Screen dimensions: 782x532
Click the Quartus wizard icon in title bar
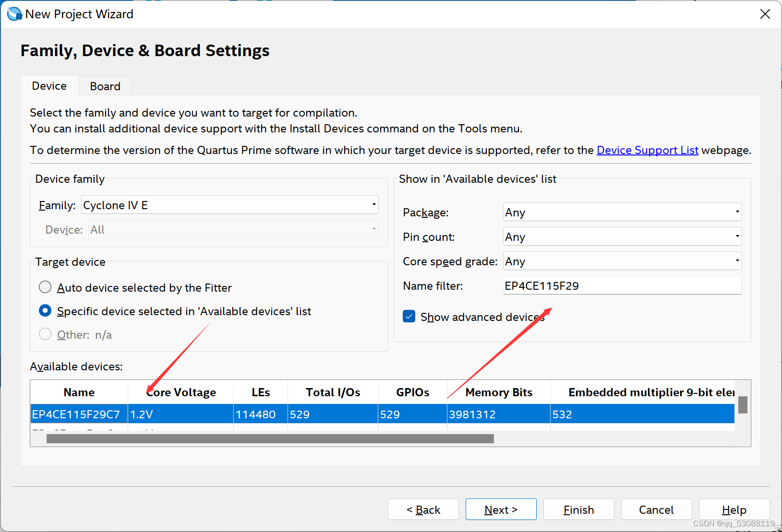pyautogui.click(x=14, y=14)
